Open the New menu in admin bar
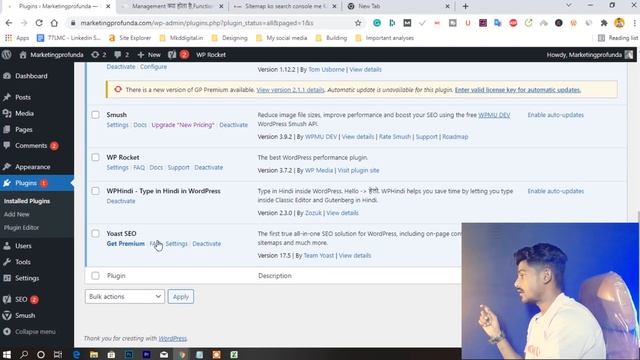Viewport: 640px width, 360px height. pyautogui.click(x=149, y=55)
